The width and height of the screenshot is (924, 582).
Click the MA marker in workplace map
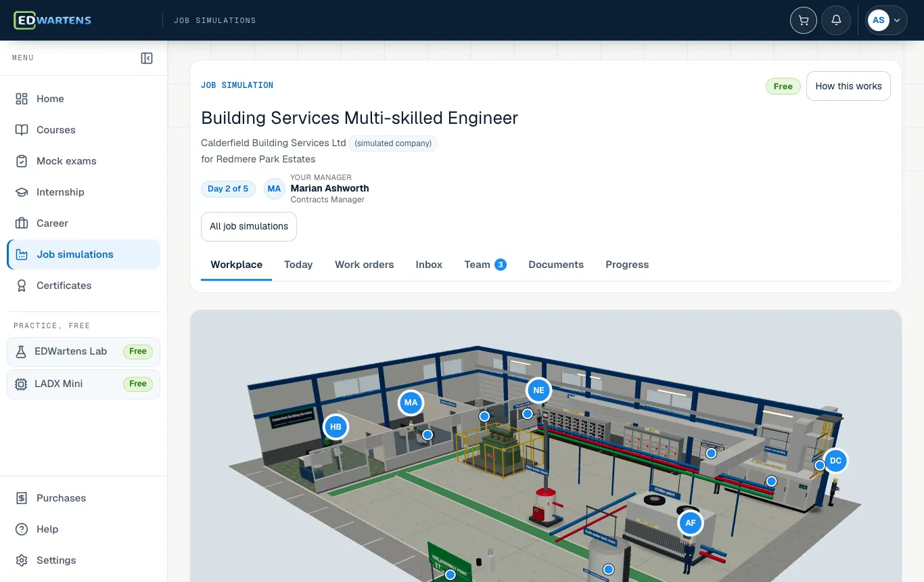point(411,403)
